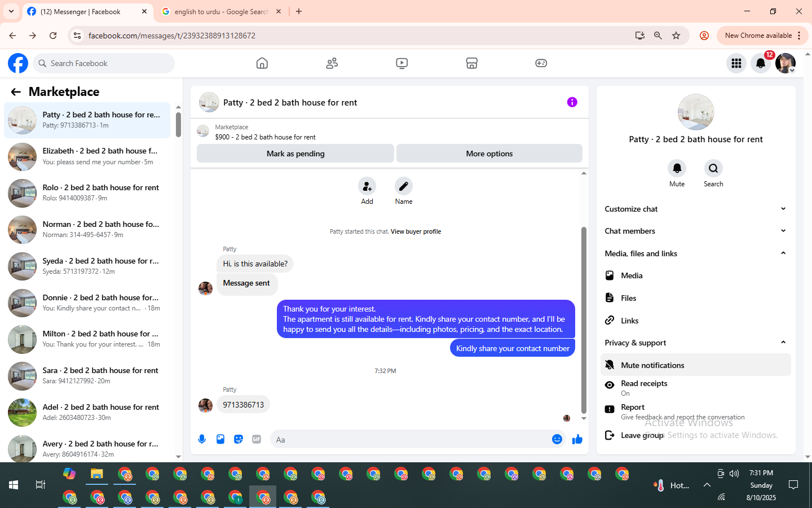Screen dimensions: 812x508
Task: Open the Marketplace storefront icon
Action: point(472,63)
